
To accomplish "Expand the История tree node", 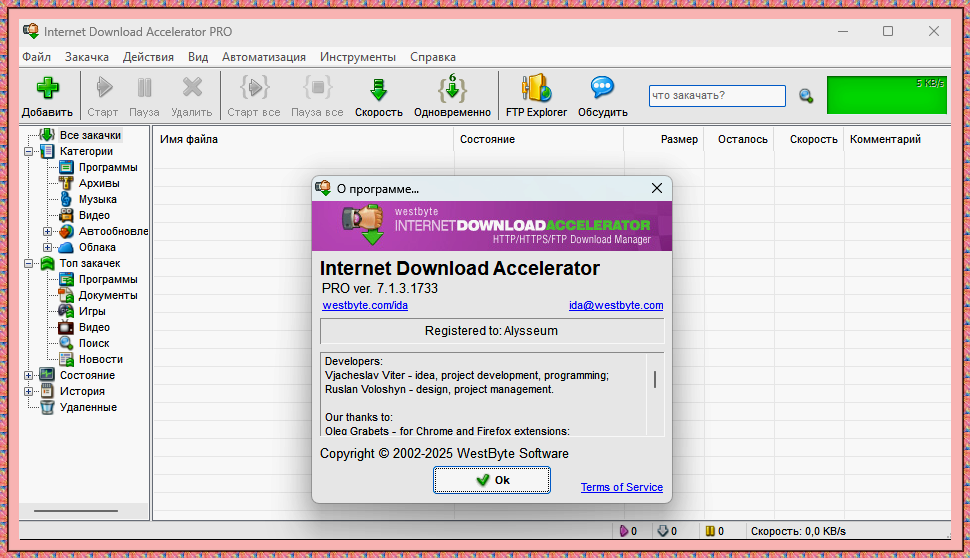I will 28,392.
